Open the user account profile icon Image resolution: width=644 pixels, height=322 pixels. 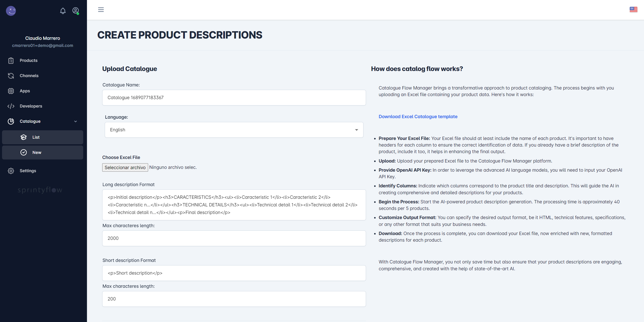[76, 11]
